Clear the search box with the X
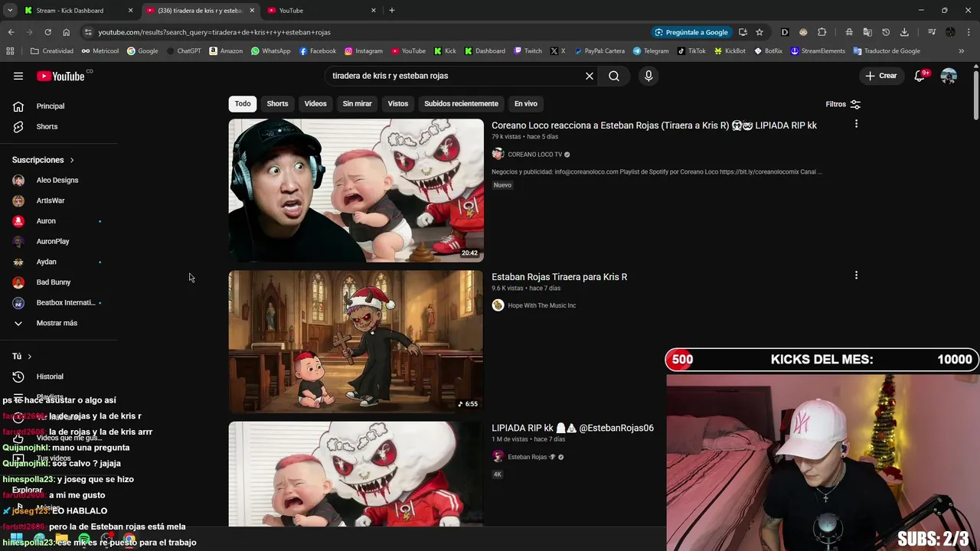 [x=590, y=76]
